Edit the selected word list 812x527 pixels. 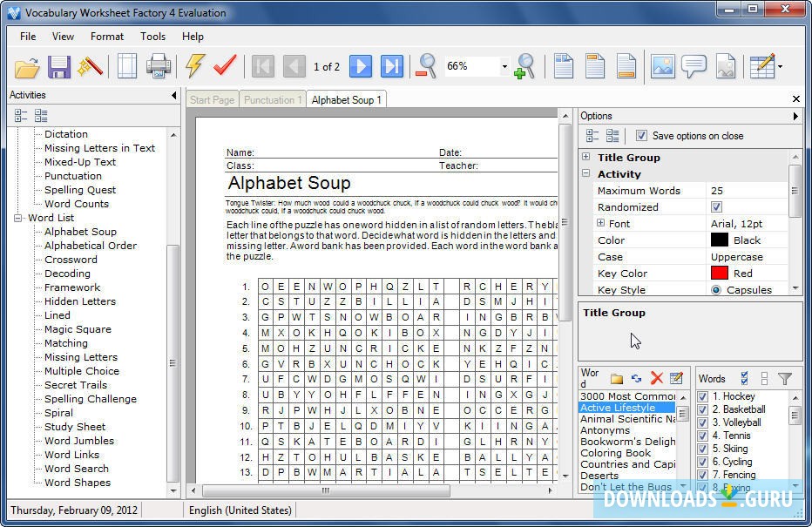click(676, 378)
